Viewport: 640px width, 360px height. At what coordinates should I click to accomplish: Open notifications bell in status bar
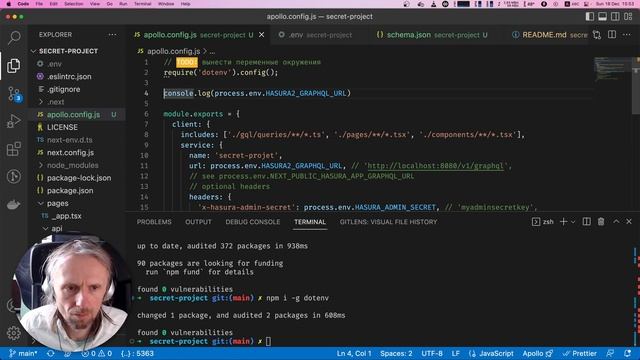coord(628,353)
